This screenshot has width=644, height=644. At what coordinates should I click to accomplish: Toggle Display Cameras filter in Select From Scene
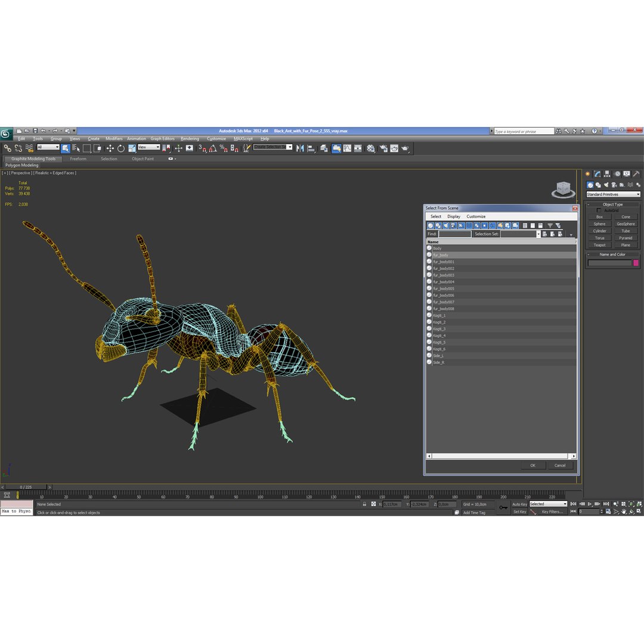pos(453,225)
